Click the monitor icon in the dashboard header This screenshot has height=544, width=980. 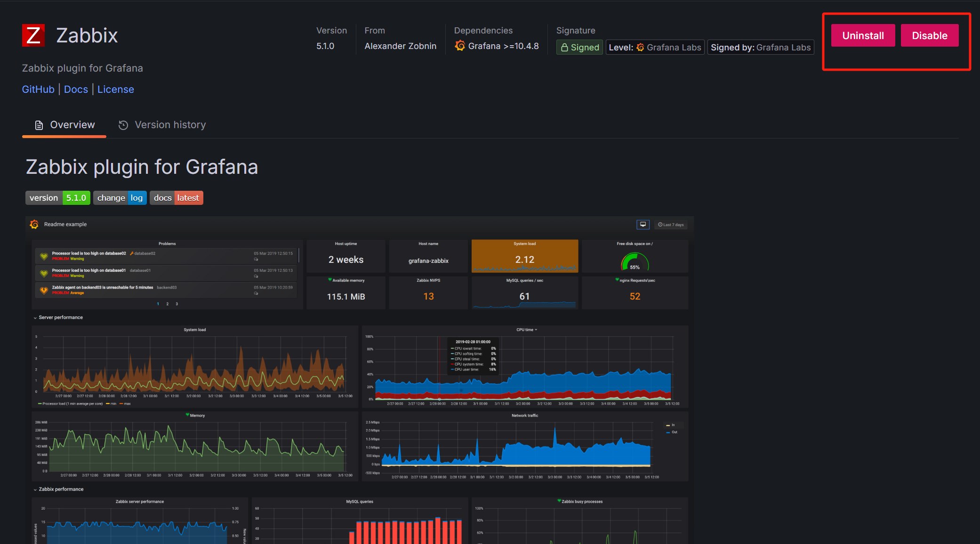(643, 225)
